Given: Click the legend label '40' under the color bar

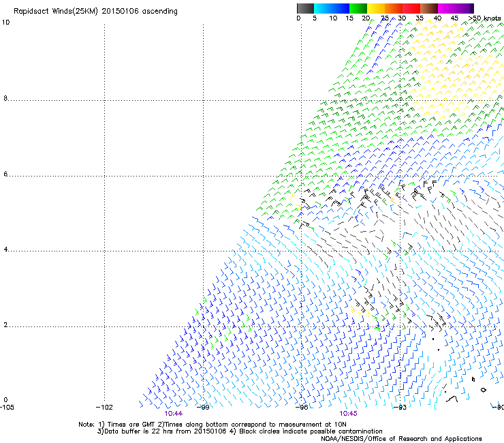Looking at the screenshot, I should click(x=437, y=18).
